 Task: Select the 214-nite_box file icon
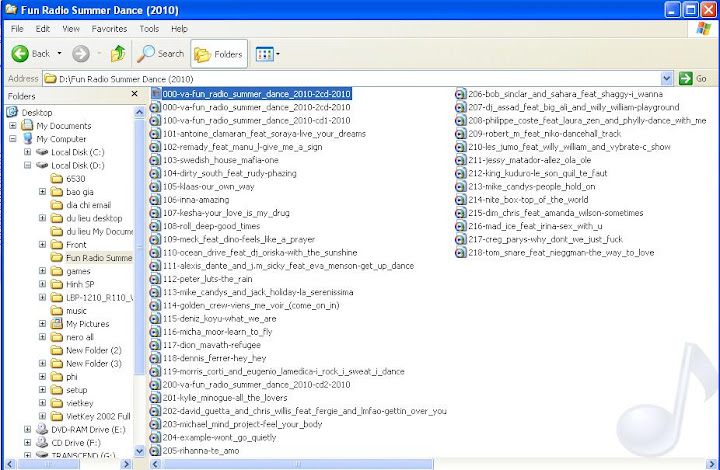click(x=461, y=200)
